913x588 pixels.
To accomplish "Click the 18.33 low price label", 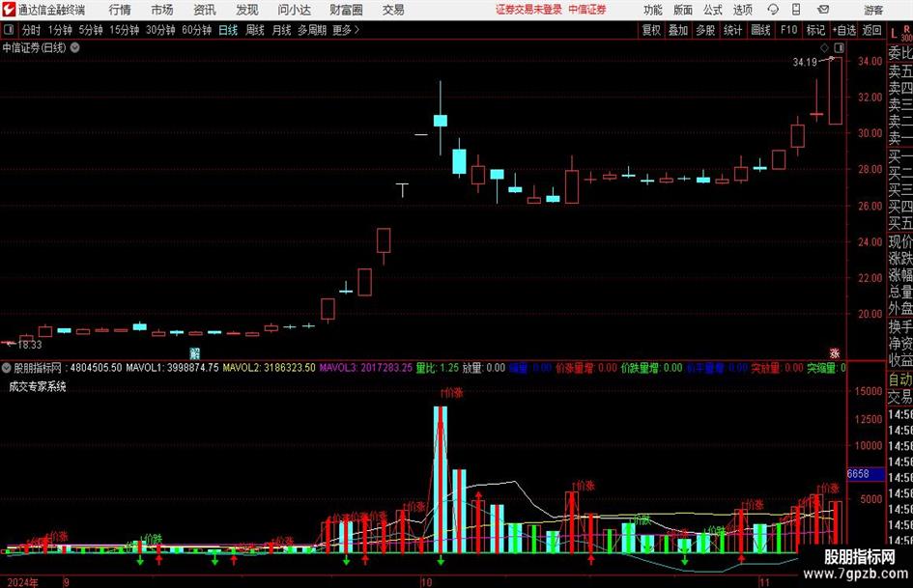I will click(x=30, y=345).
